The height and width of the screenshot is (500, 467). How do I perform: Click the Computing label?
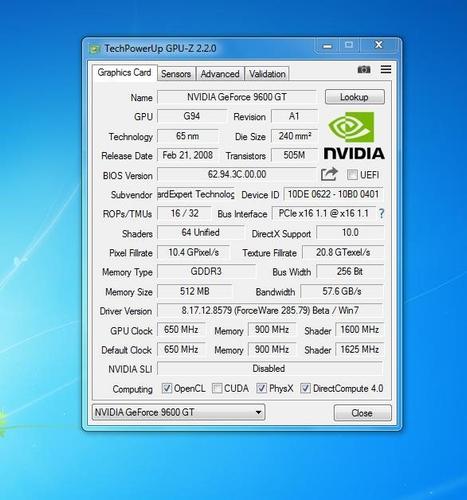coord(132,389)
